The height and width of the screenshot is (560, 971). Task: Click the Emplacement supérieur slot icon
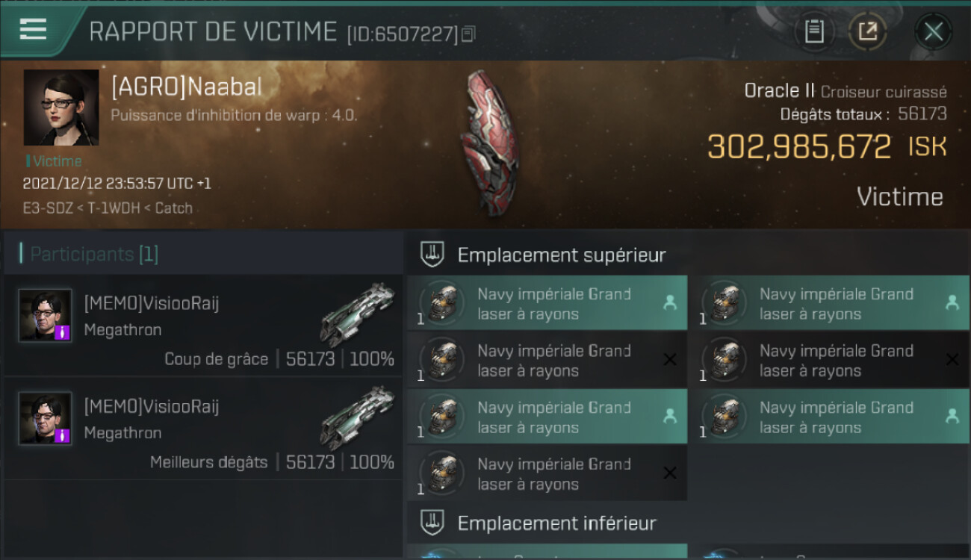point(432,254)
